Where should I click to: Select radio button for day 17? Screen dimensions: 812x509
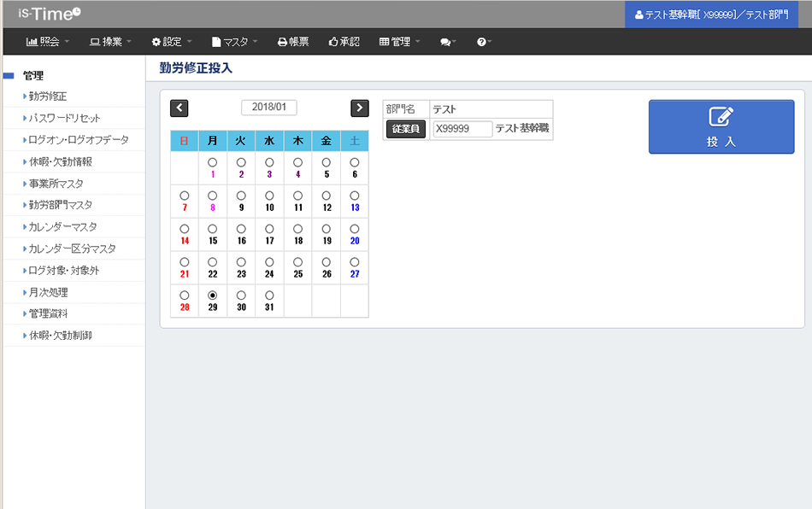point(269,229)
